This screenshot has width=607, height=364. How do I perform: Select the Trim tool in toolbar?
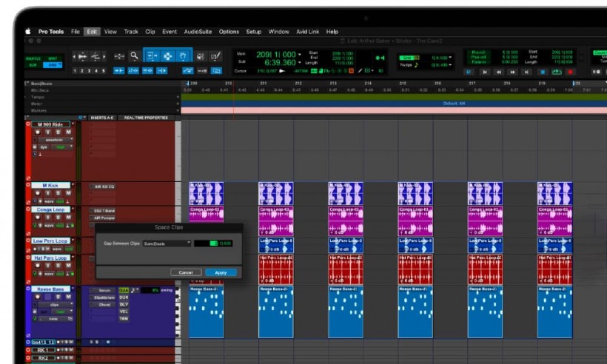coord(152,56)
